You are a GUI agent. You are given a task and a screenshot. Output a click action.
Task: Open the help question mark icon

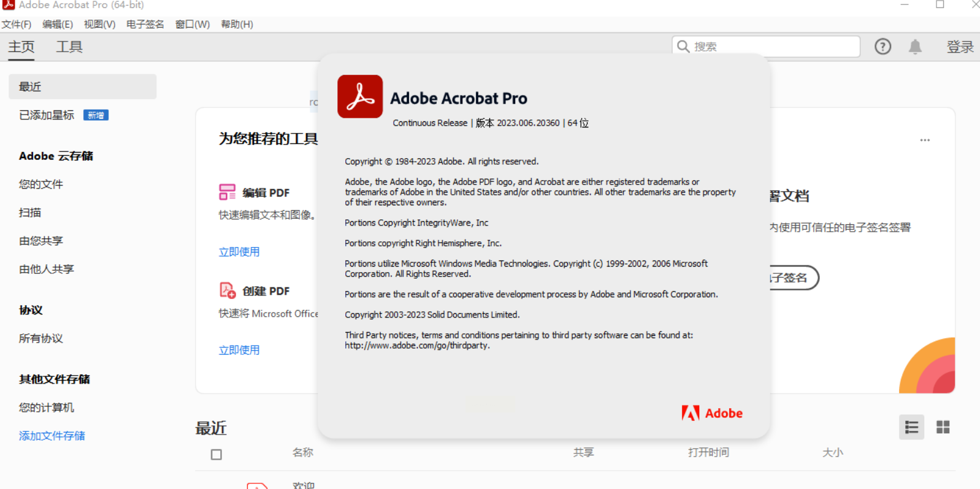click(x=882, y=47)
